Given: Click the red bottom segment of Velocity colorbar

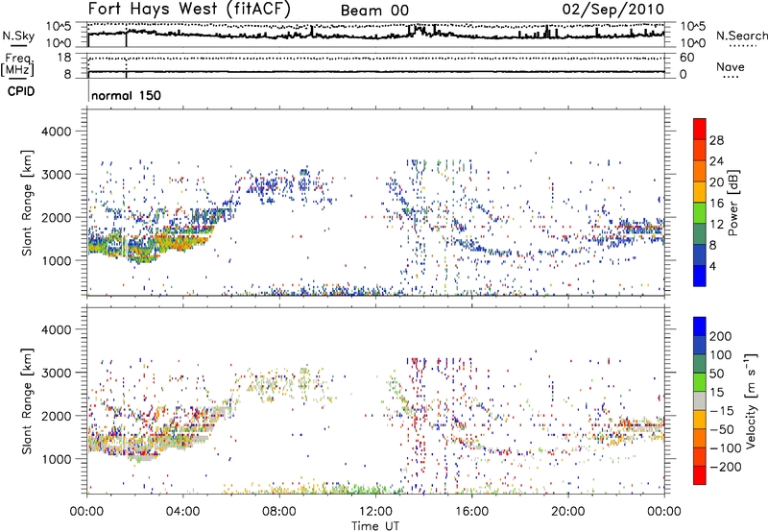Looking at the screenshot, I should click(699, 475).
